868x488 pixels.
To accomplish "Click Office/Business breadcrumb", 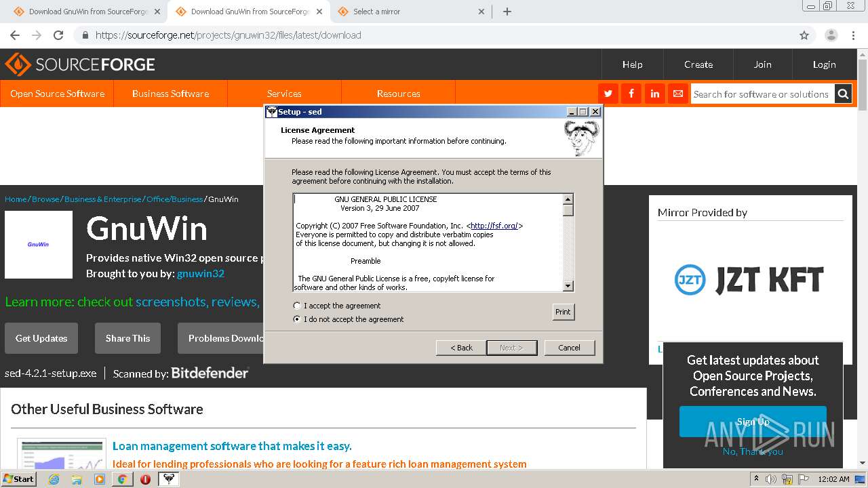I will point(174,199).
